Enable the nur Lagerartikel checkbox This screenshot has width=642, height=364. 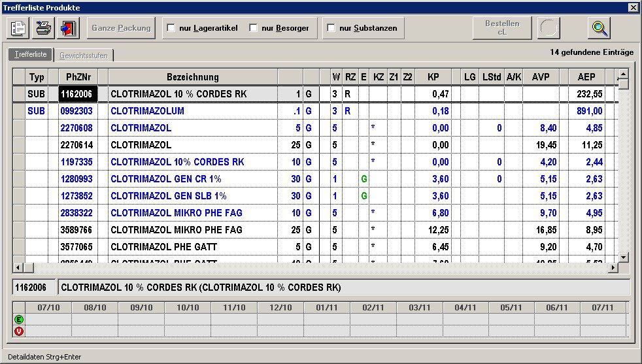171,28
